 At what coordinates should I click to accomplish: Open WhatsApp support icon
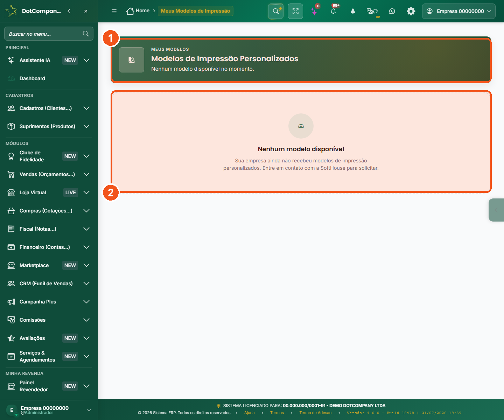[392, 11]
